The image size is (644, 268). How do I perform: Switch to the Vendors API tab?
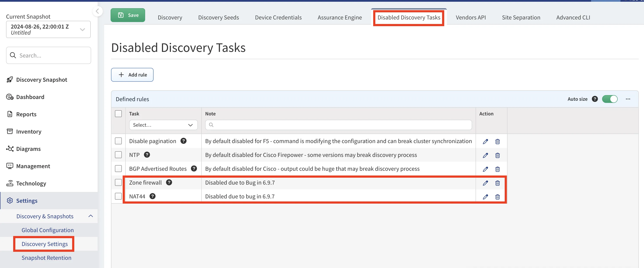coord(471,17)
